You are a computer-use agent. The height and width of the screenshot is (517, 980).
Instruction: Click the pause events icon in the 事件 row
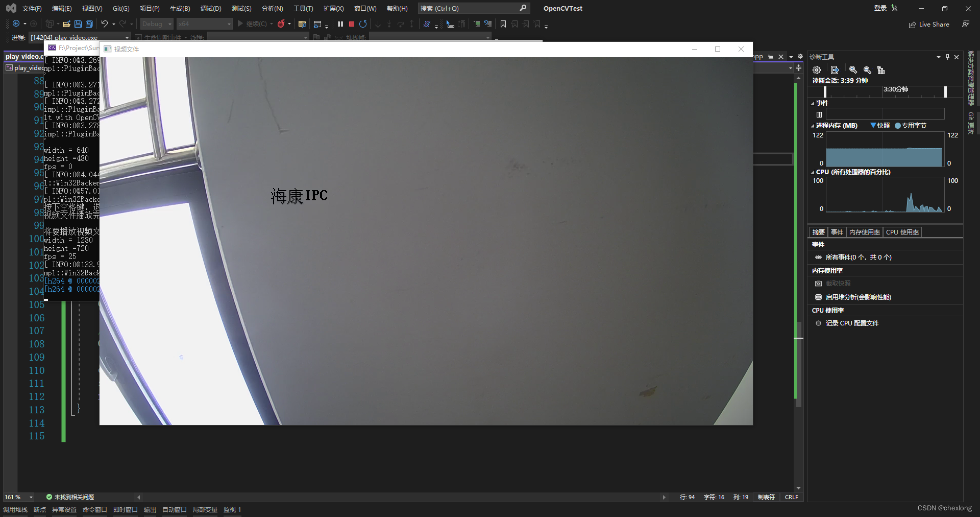pyautogui.click(x=819, y=114)
